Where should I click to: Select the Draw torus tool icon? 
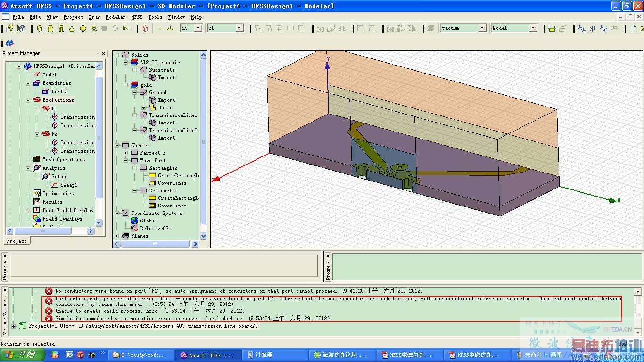click(94, 28)
